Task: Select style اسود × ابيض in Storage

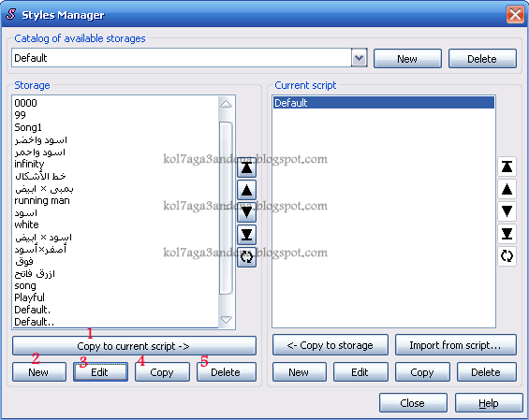Action: (115, 237)
